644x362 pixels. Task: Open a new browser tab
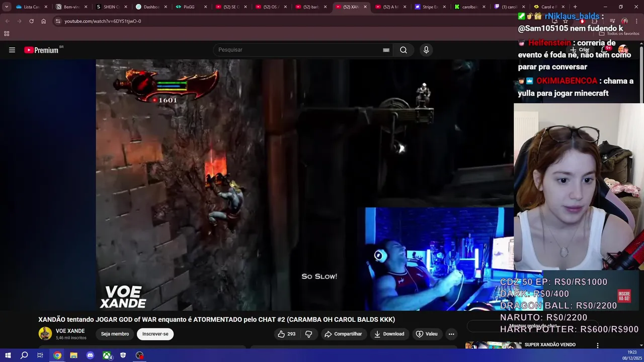(x=575, y=7)
